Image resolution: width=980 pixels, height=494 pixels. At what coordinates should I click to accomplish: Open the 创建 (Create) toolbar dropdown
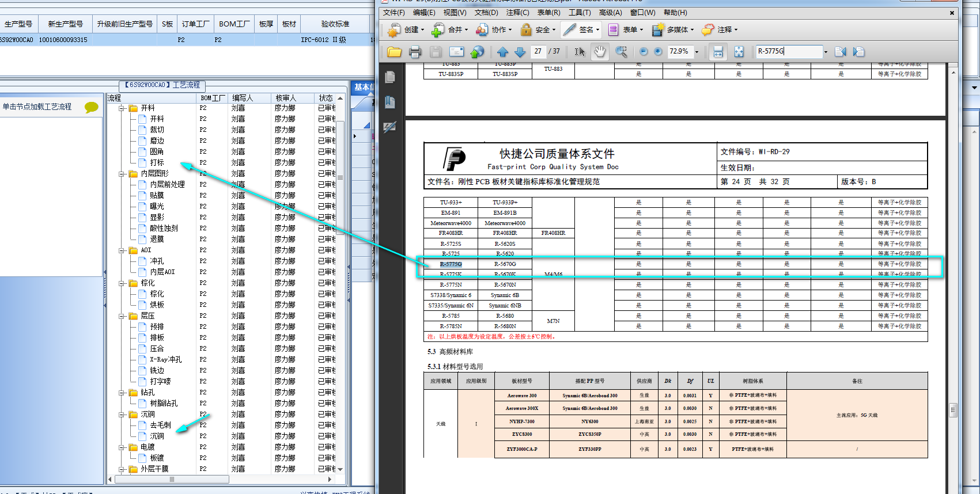click(x=406, y=29)
